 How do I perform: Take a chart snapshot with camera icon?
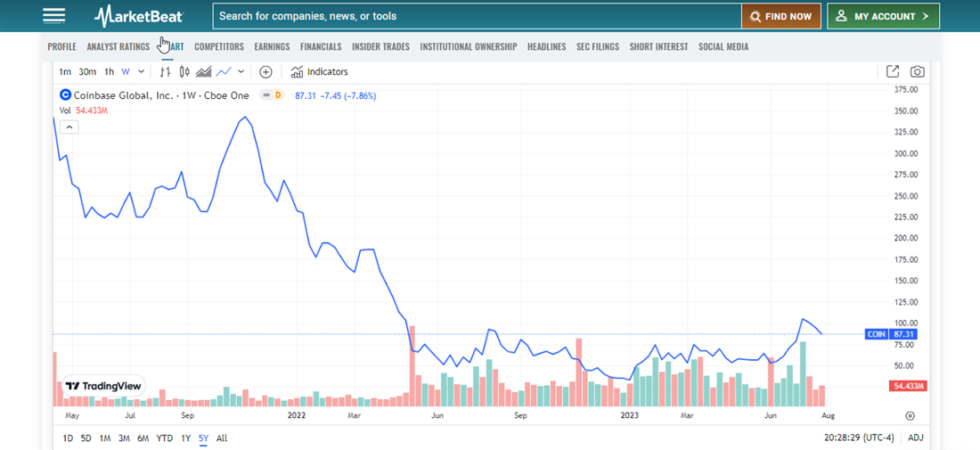pos(917,71)
